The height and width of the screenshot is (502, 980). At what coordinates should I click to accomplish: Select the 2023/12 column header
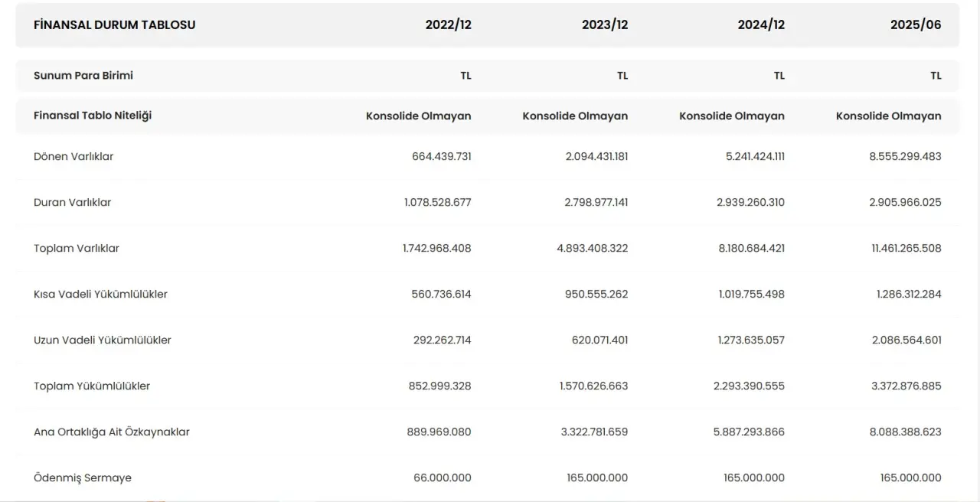tap(605, 24)
